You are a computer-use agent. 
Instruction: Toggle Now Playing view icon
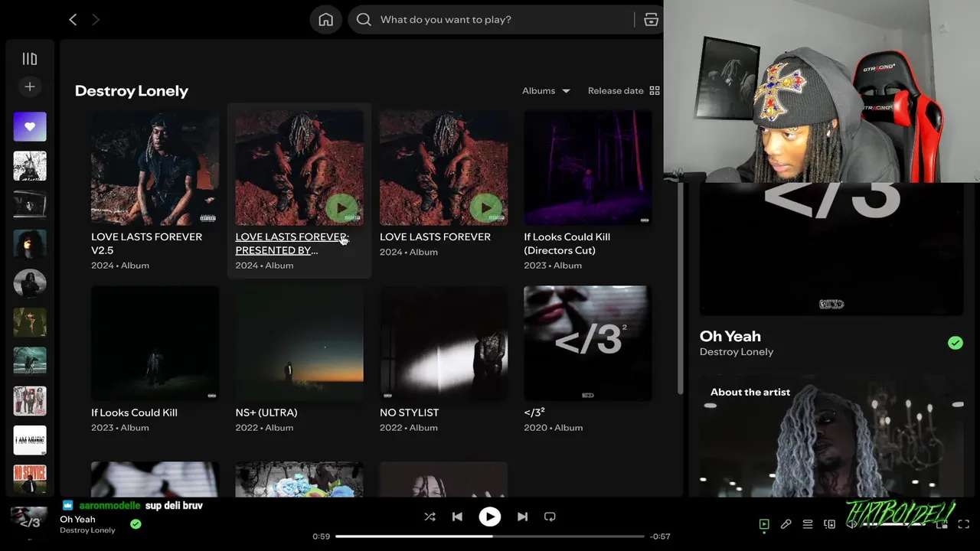[764, 524]
